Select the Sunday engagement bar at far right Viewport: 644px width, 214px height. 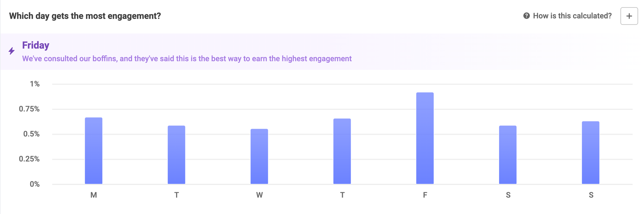pos(591,153)
